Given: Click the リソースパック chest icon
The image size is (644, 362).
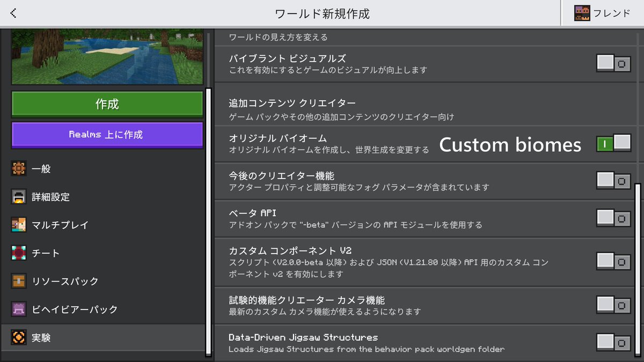Looking at the screenshot, I should (18, 281).
